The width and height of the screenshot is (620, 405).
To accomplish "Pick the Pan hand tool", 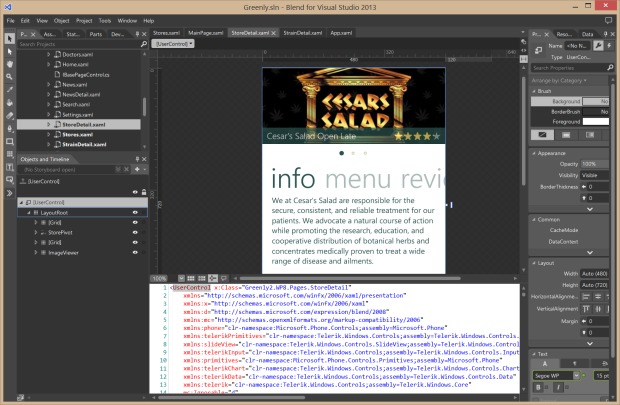I will click(x=9, y=64).
